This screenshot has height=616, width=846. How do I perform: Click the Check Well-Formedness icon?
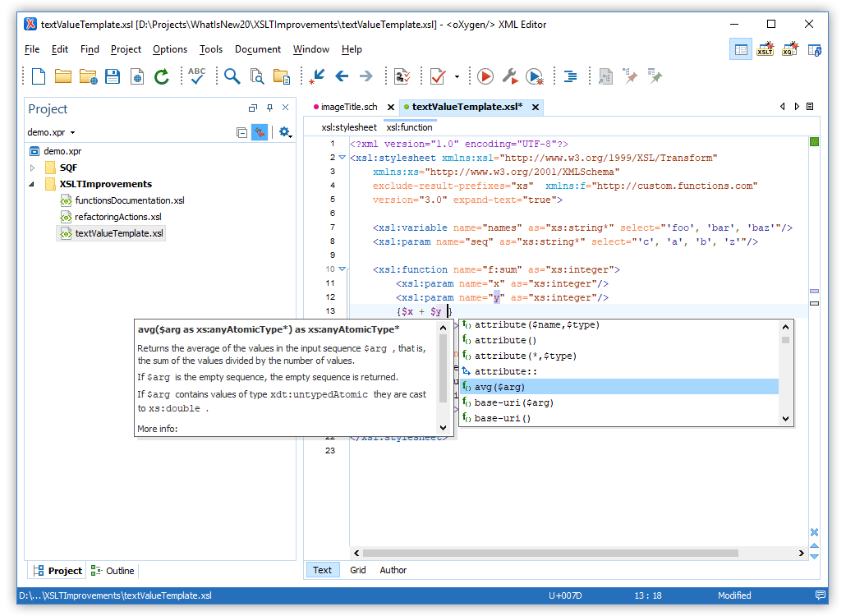click(402, 76)
